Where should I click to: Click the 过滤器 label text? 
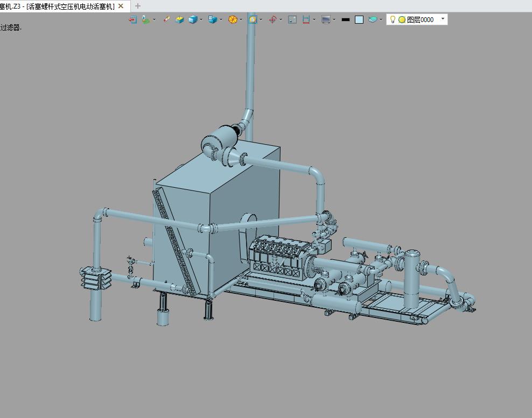pyautogui.click(x=11, y=27)
